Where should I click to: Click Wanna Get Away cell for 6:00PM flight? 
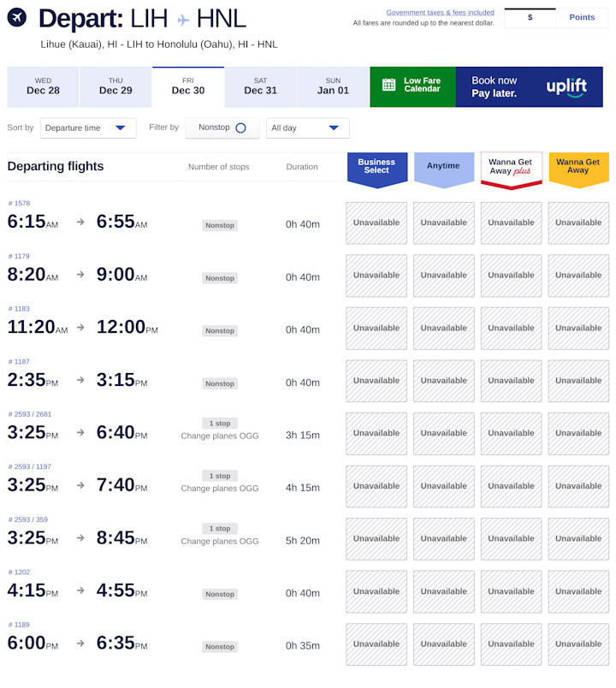(578, 644)
